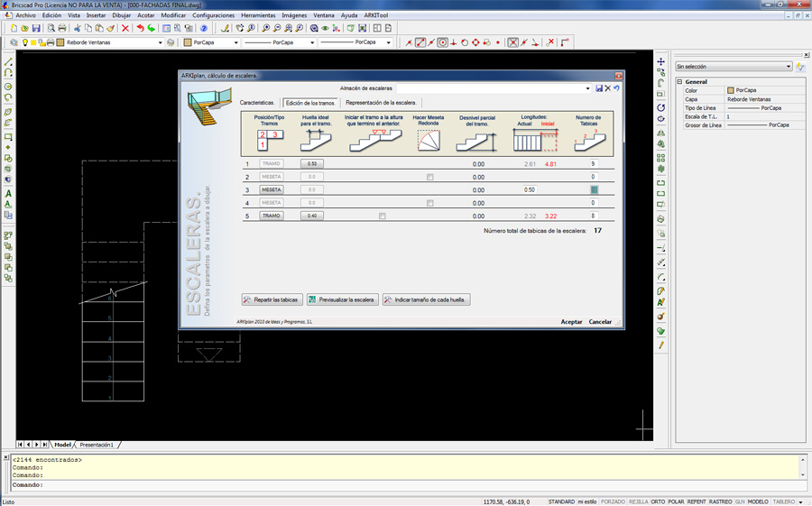812x506 pixels.
Task: Select the Circle draw tool in the left toolbar
Action: pyautogui.click(x=8, y=87)
